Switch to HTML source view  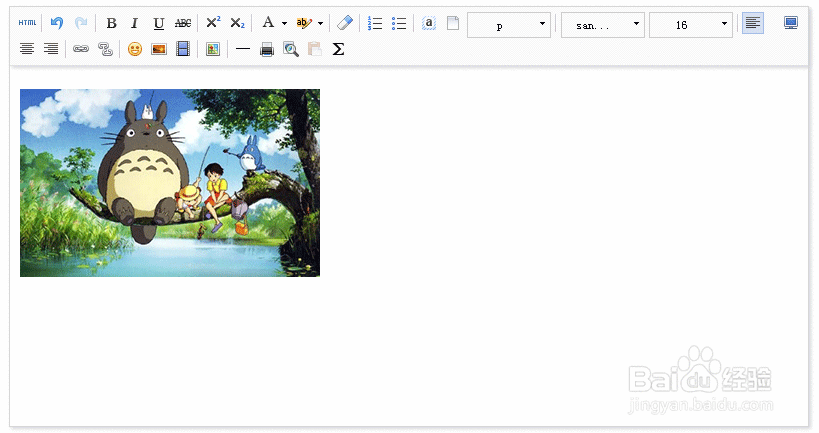(27, 23)
